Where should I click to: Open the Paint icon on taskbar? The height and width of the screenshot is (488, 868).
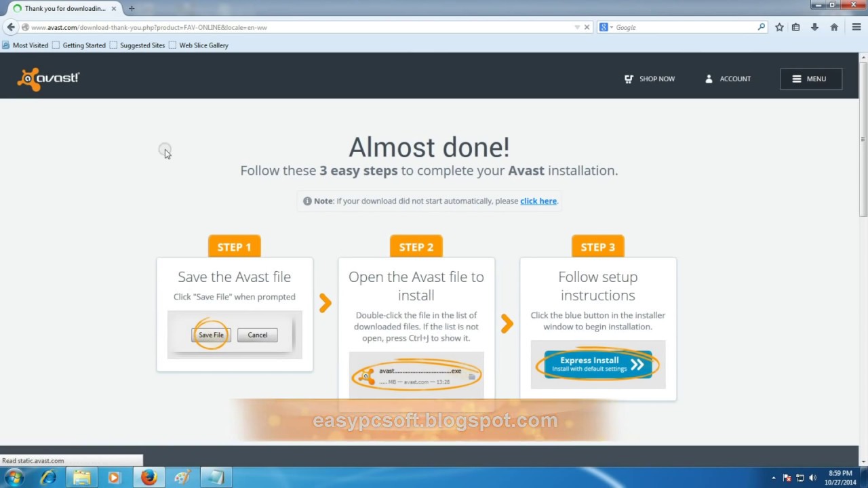point(182,477)
